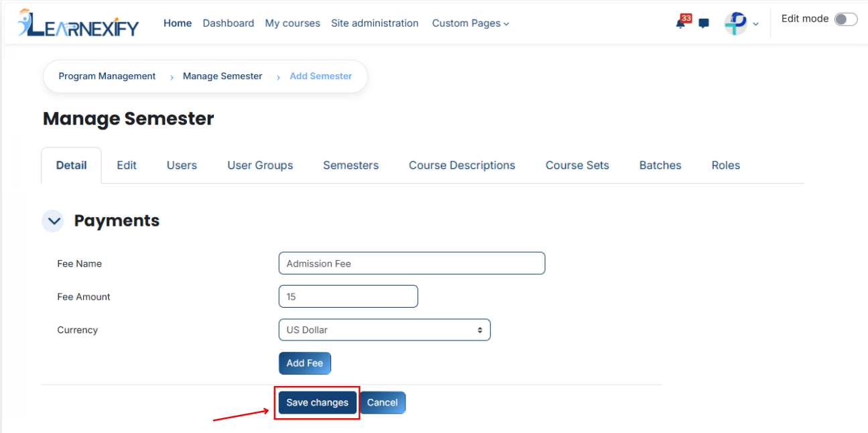The image size is (868, 433).
Task: Select the Detail tab
Action: [72, 166]
